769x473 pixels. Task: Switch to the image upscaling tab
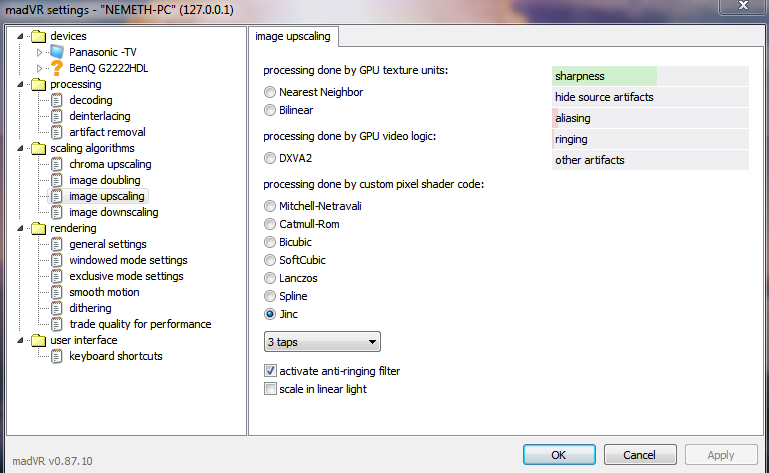[x=293, y=36]
